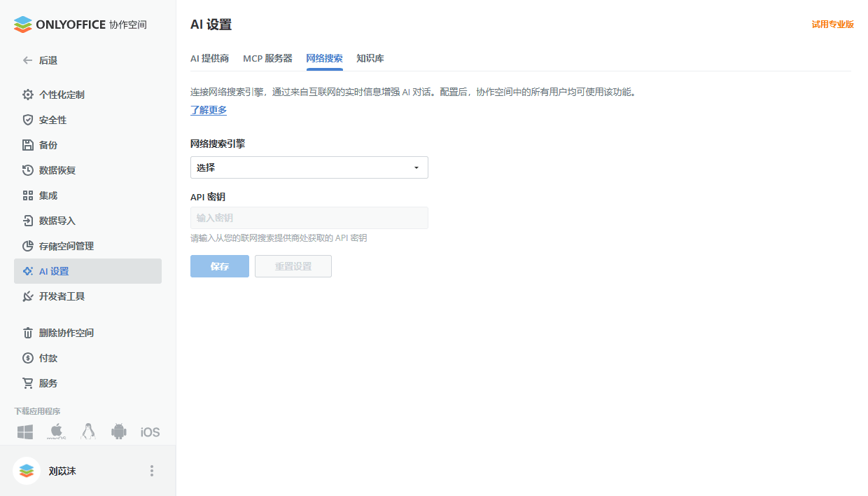The height and width of the screenshot is (496, 868).
Task: Open the 网络搜索引擎 selection dropdown
Action: pos(309,167)
